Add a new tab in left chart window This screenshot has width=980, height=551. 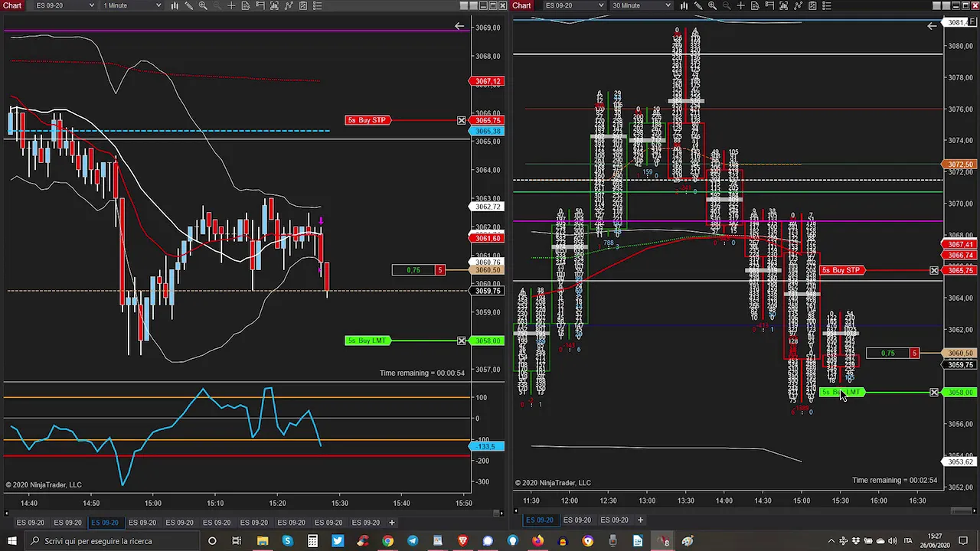392,523
